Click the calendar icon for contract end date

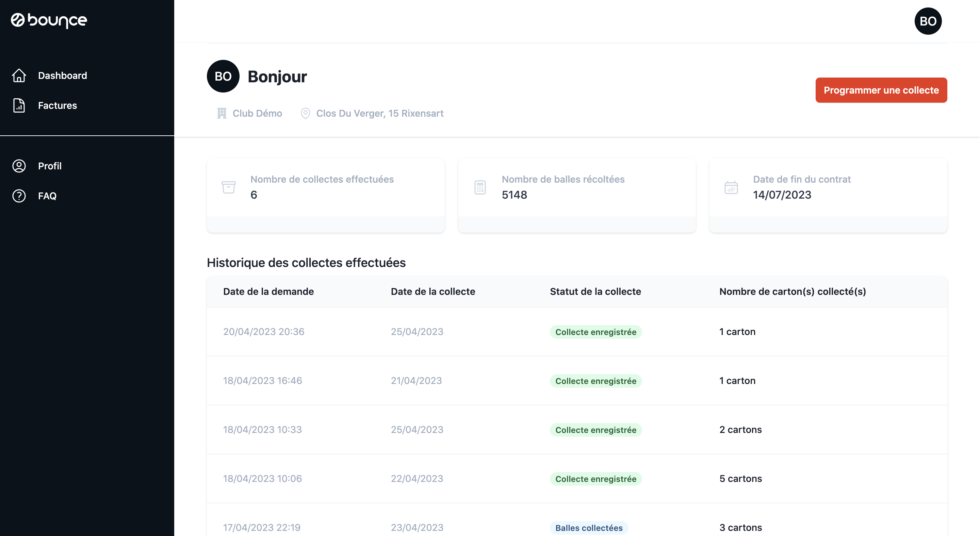tap(731, 187)
